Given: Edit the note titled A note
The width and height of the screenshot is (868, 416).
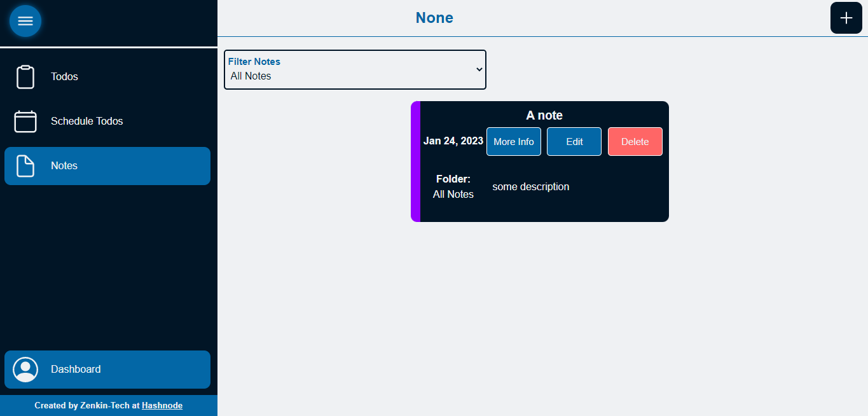Looking at the screenshot, I should pyautogui.click(x=574, y=141).
